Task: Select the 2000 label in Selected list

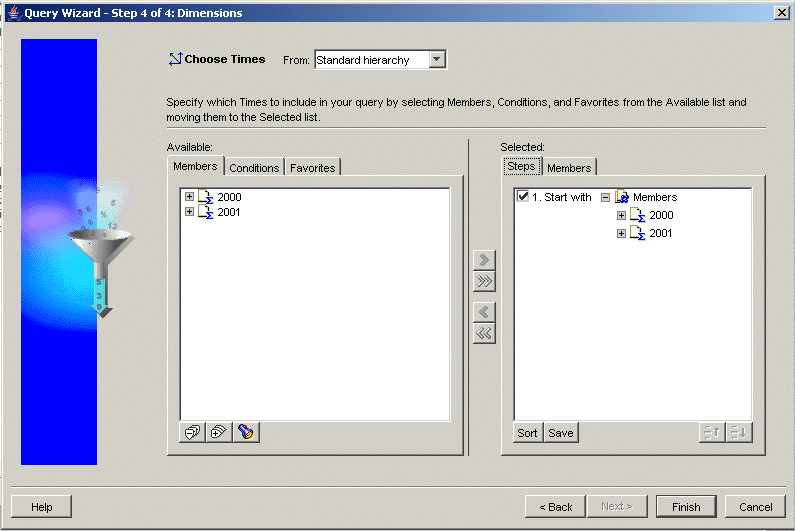Action: 661,215
